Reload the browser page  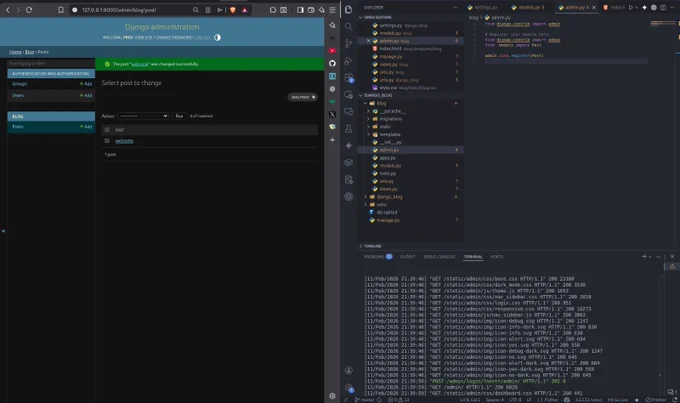coord(29,10)
